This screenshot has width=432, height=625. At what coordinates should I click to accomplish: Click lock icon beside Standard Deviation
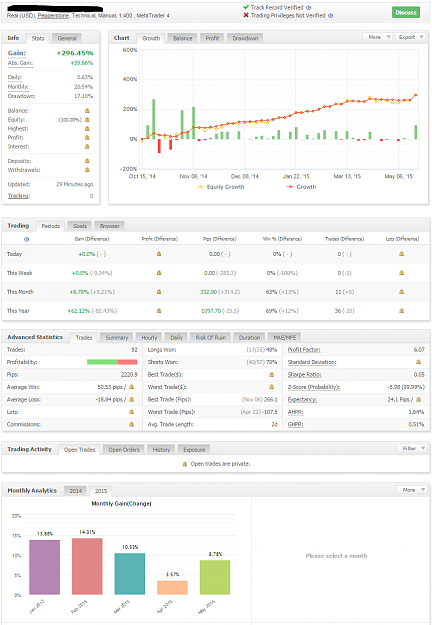pos(418,362)
